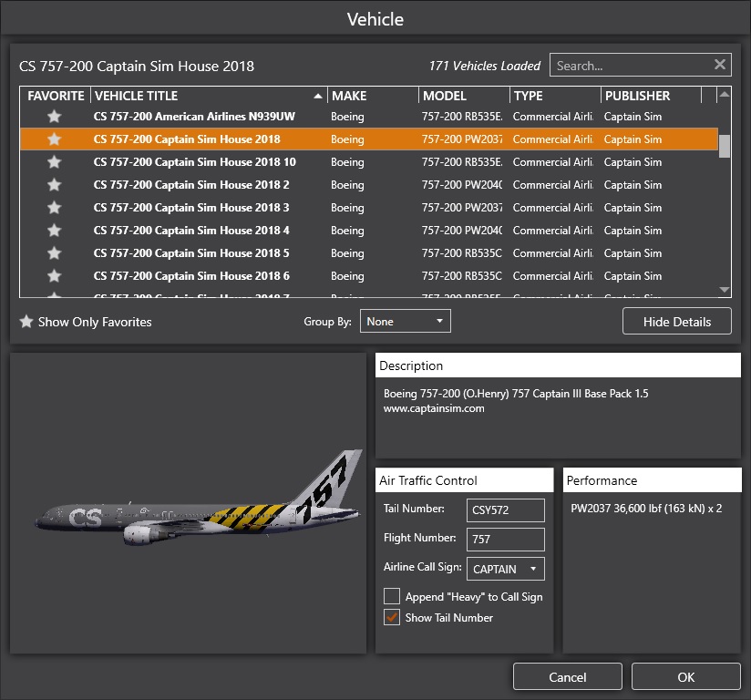Click the scrollbar down arrow on vehicle list
751x700 pixels.
coord(724,291)
